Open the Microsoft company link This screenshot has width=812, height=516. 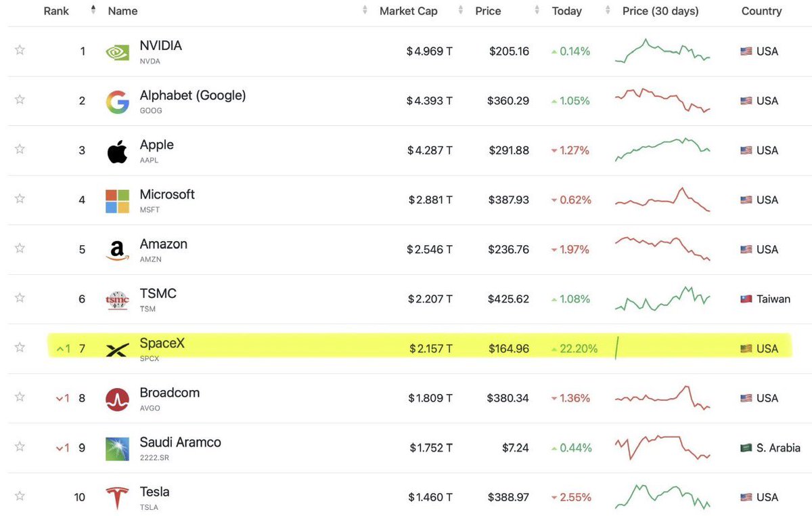(x=166, y=194)
